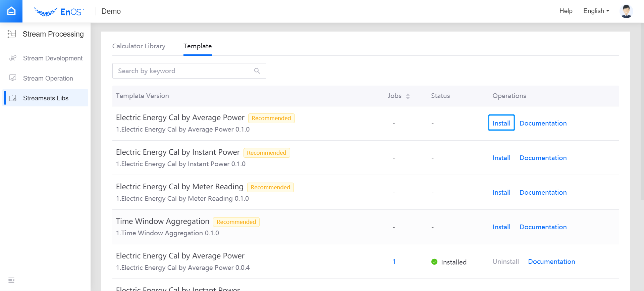Collapse the sidebar using bottom-left icon
Viewport: 644px width, 291px height.
click(11, 280)
